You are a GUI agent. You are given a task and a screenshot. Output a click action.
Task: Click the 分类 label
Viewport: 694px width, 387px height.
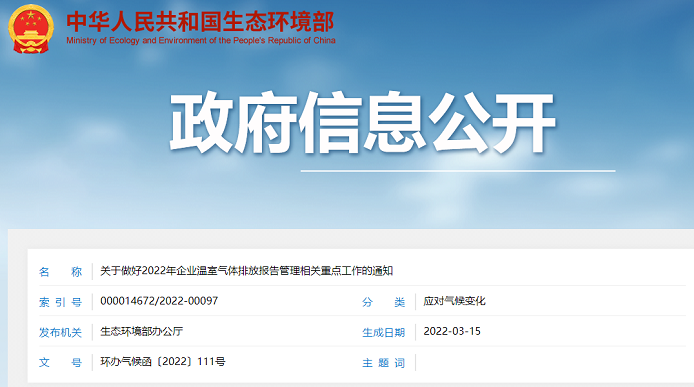click(x=383, y=302)
